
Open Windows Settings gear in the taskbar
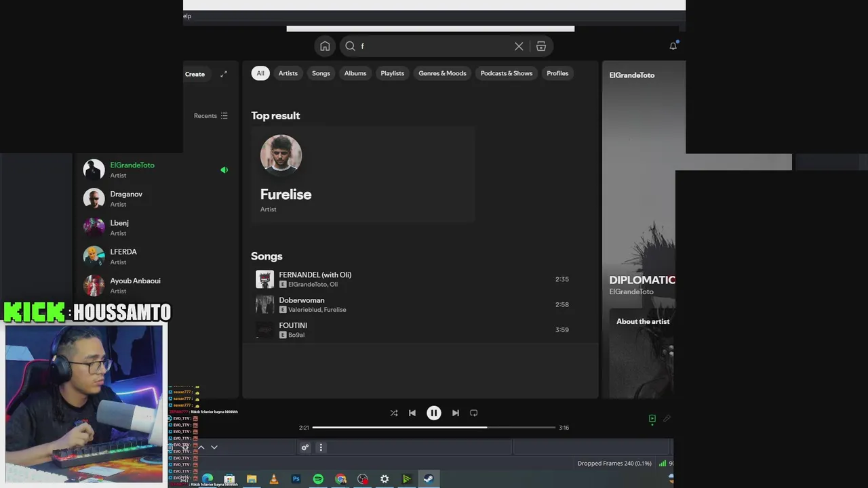(x=384, y=479)
